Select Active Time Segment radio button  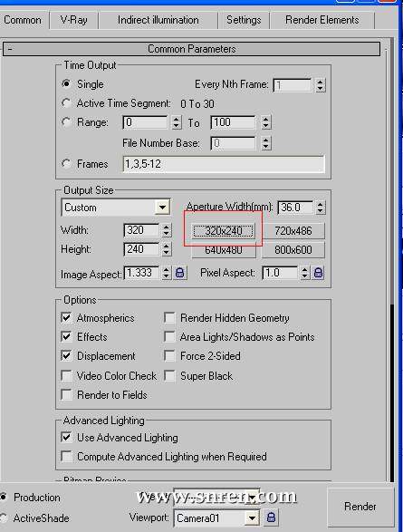coord(66,103)
